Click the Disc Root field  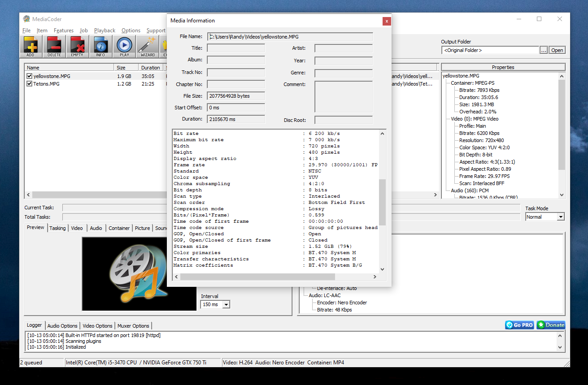click(x=344, y=120)
